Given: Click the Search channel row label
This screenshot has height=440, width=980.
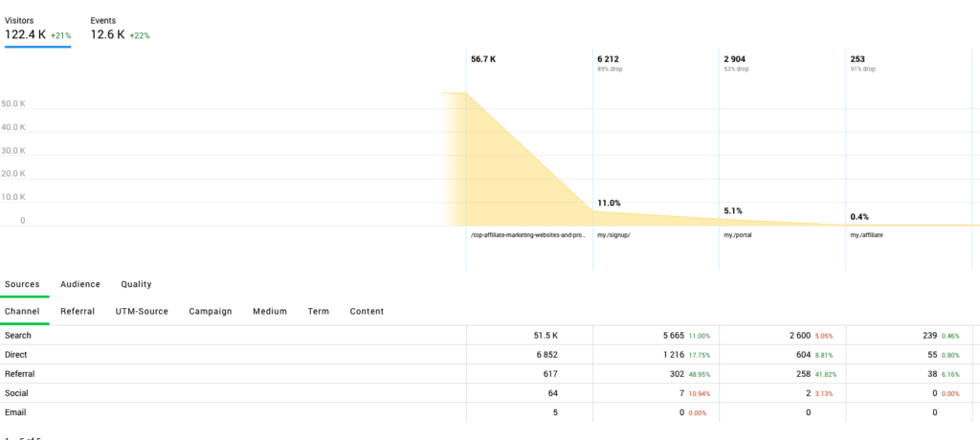Looking at the screenshot, I should (x=18, y=336).
